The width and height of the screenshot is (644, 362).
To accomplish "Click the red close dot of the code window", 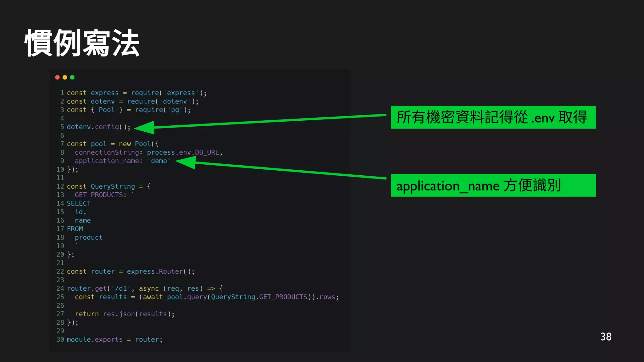I will click(57, 77).
